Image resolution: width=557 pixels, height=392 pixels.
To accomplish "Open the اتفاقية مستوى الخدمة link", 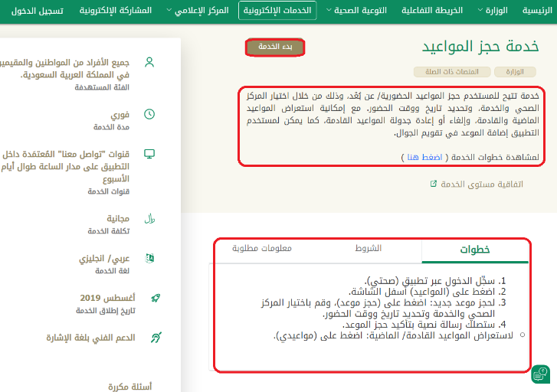I will [482, 185].
